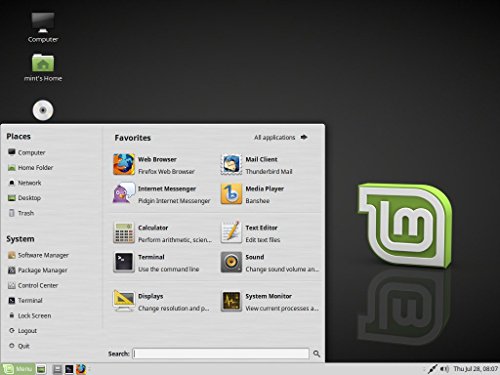This screenshot has width=500, height=375.
Task: Click the 'Use the command line' text
Action: coord(169,269)
